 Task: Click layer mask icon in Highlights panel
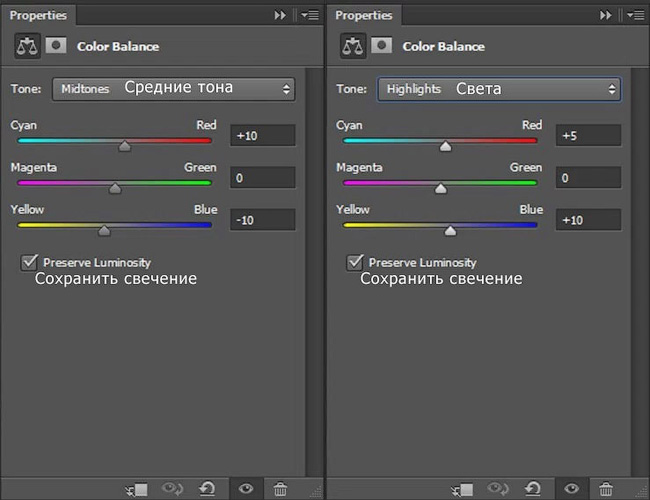381,45
